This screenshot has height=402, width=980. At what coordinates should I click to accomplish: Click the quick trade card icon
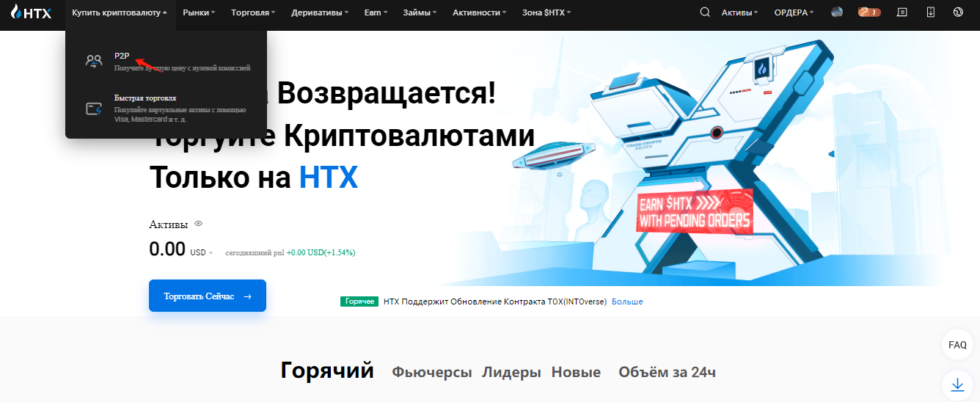(x=94, y=109)
